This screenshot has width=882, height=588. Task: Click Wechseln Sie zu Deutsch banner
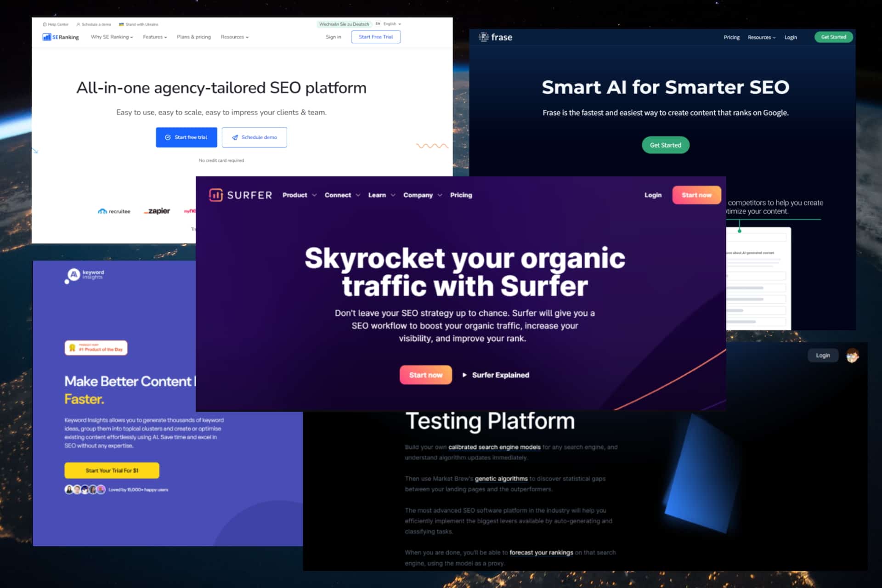pyautogui.click(x=344, y=24)
